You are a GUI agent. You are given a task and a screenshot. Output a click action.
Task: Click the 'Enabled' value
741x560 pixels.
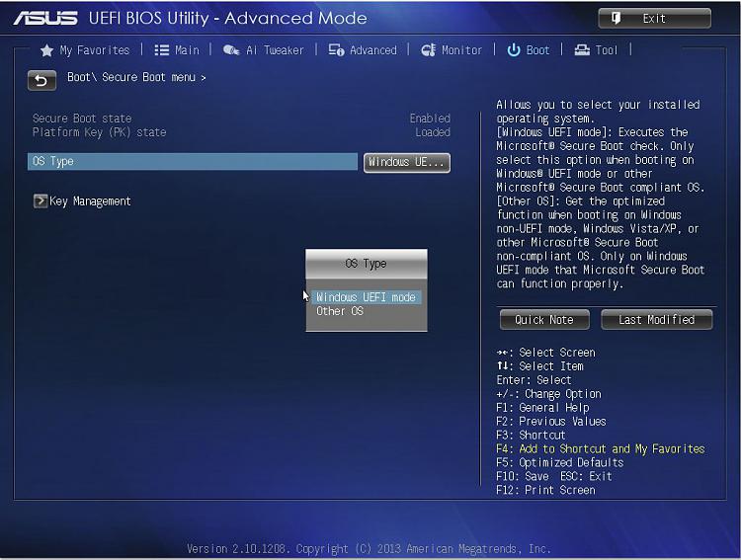430,119
